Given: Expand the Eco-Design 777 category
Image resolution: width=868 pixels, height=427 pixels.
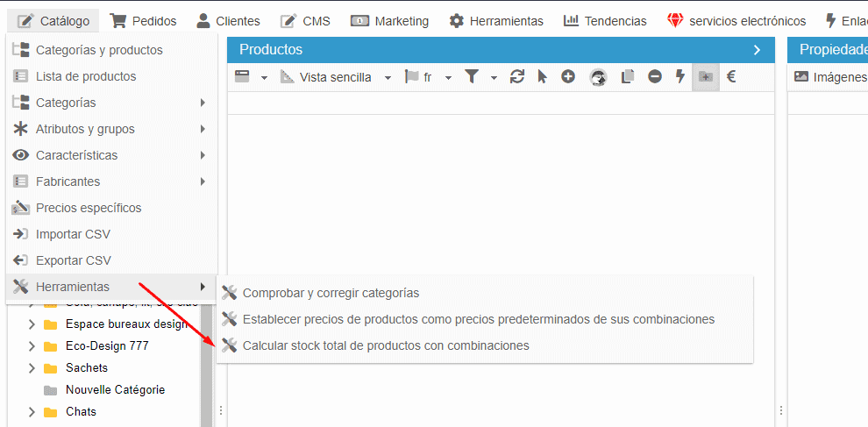Looking at the screenshot, I should click(32, 346).
